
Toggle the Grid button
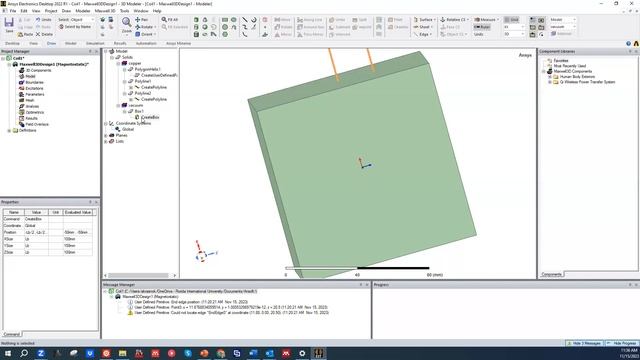coord(511,20)
